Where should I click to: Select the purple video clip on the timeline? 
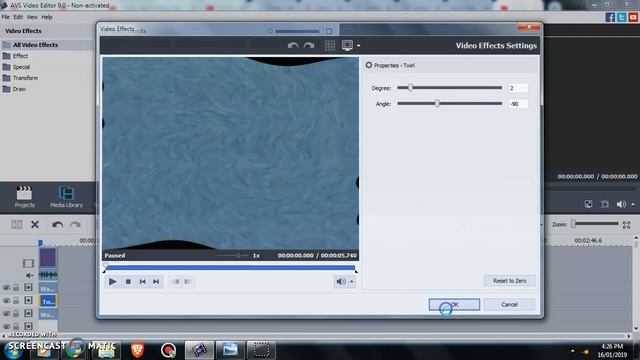[48, 258]
